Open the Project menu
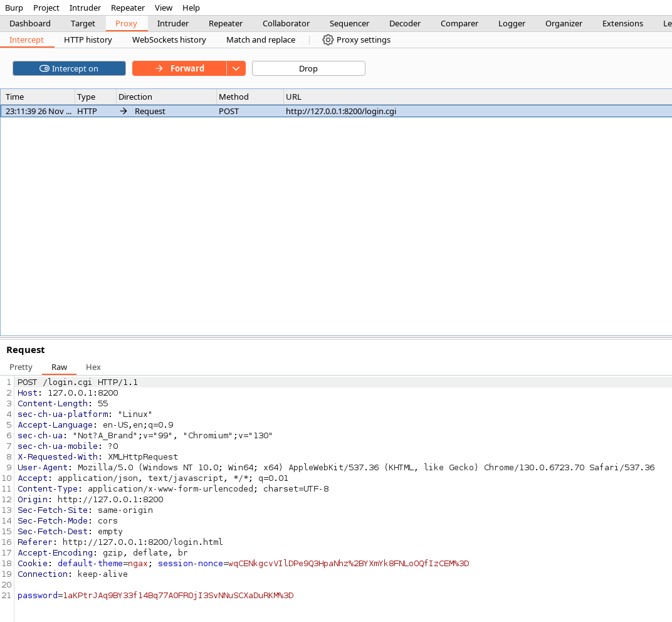The height and width of the screenshot is (622, 672). 46,8
